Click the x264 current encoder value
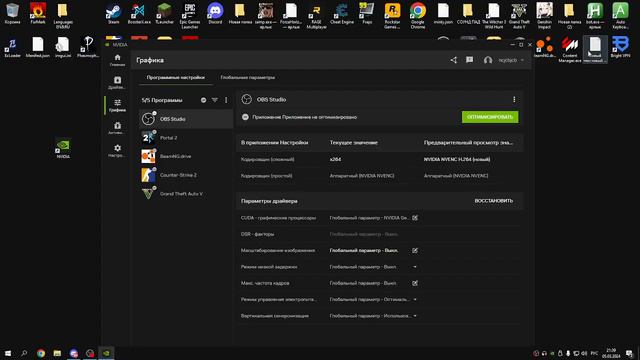This screenshot has height=360, width=640. coord(335,159)
